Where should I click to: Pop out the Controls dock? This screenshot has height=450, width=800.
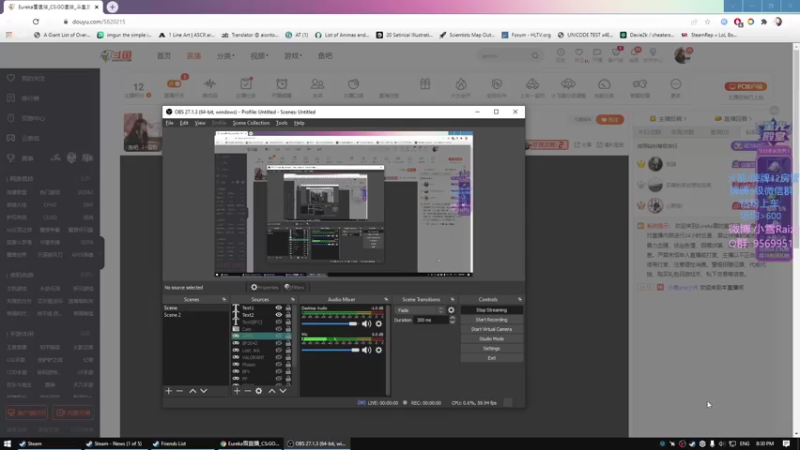point(520,299)
